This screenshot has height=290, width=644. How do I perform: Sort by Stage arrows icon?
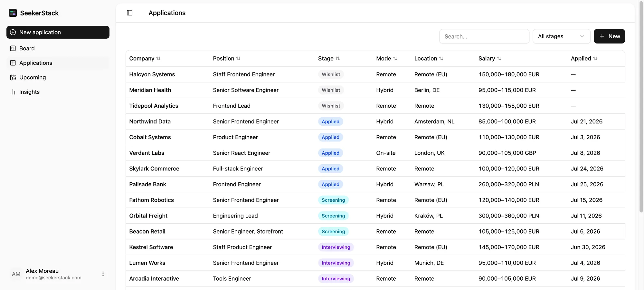(x=338, y=58)
